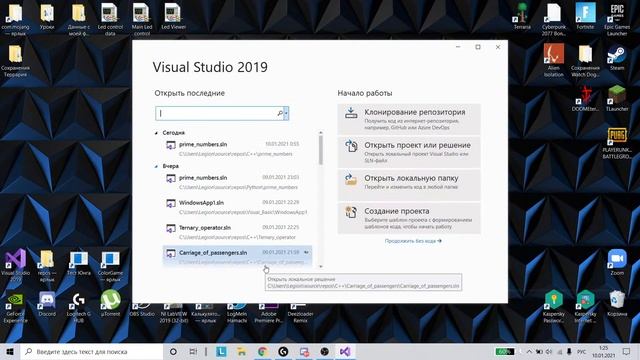Open Terraria desktop shortcut
The image size is (640, 360).
pyautogui.click(x=522, y=16)
